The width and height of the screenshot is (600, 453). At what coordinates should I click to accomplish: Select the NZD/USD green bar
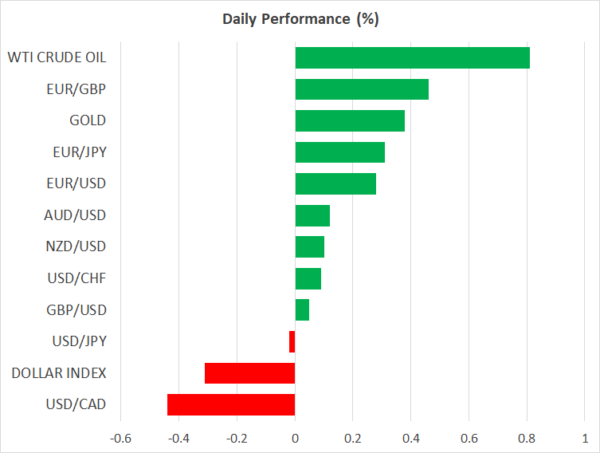click(x=310, y=247)
